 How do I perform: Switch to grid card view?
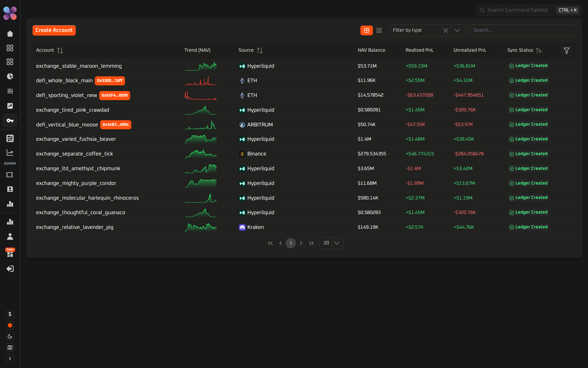point(379,30)
